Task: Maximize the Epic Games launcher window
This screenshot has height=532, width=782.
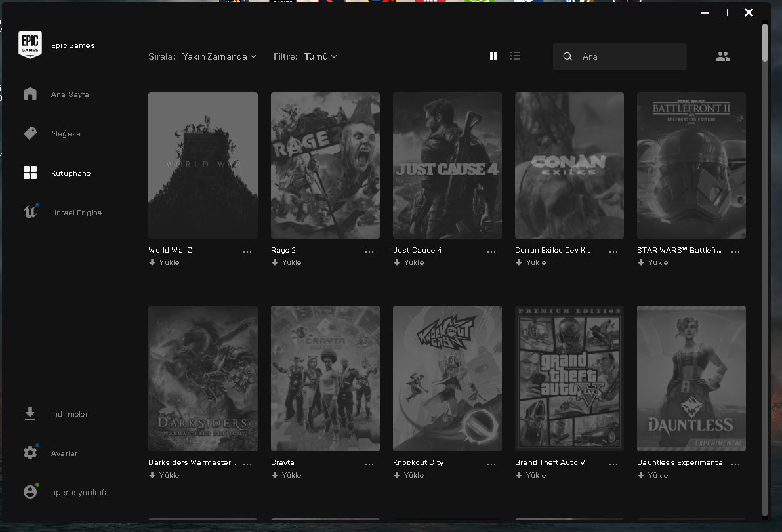Action: click(724, 12)
